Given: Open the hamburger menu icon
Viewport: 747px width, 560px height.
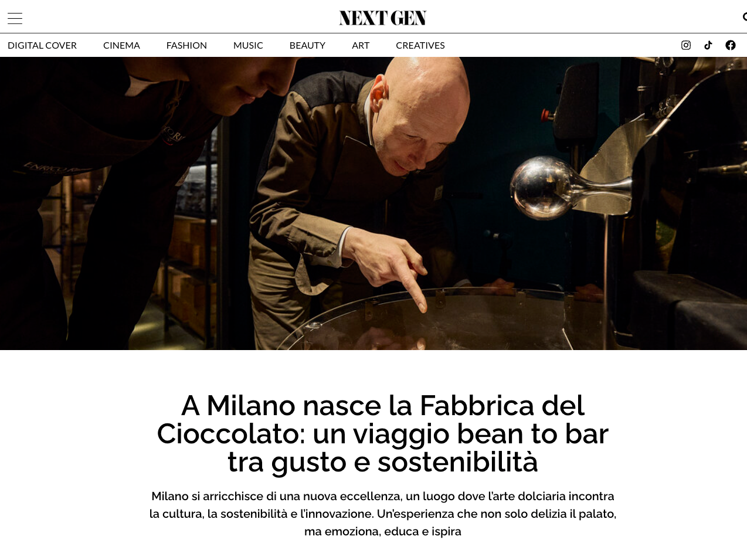Looking at the screenshot, I should (15, 18).
